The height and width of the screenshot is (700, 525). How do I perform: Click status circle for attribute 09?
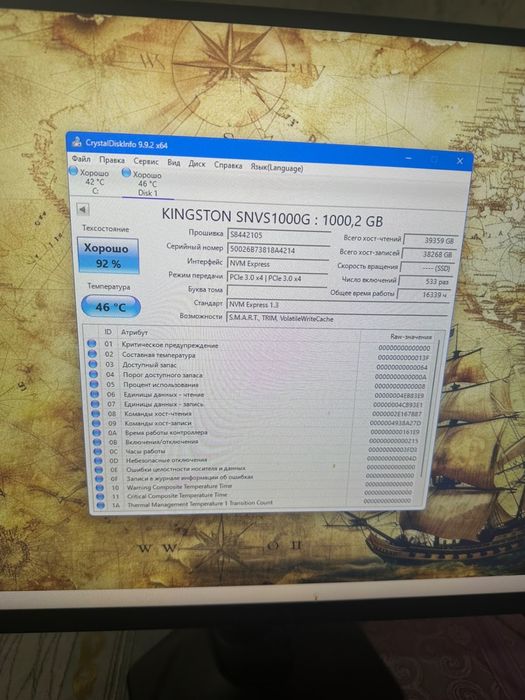point(96,423)
